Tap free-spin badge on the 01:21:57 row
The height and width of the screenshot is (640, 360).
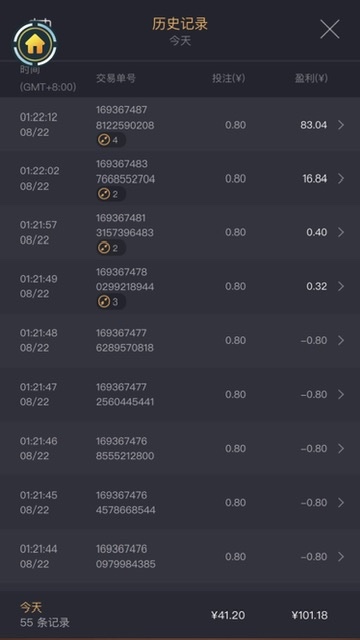(111, 248)
